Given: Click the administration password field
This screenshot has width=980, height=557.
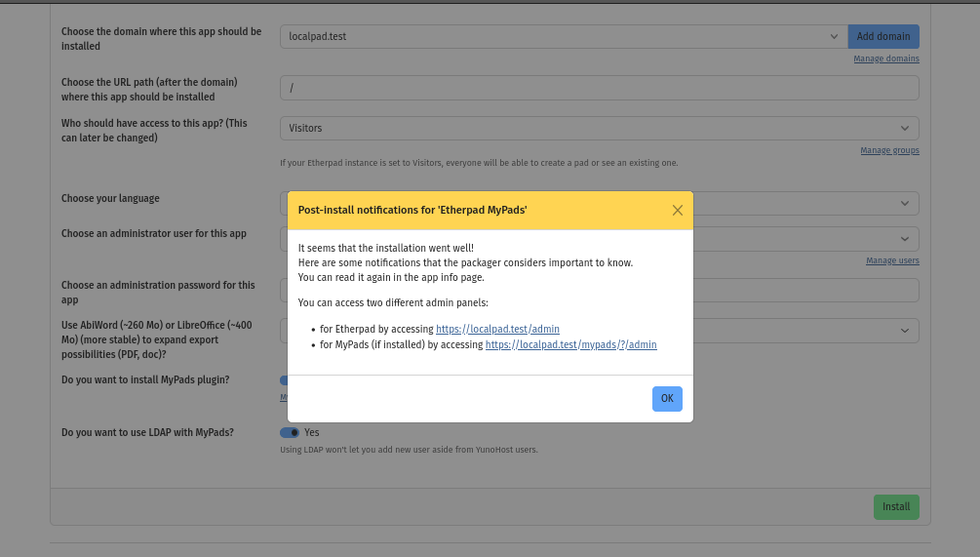Looking at the screenshot, I should tap(805, 290).
